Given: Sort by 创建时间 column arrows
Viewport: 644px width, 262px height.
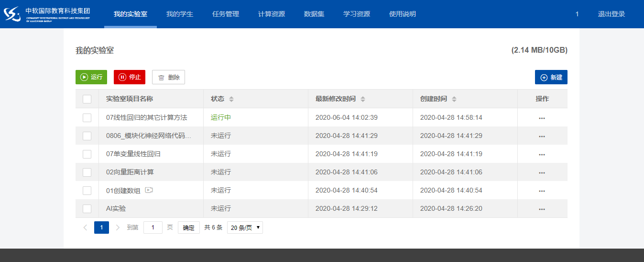Looking at the screenshot, I should click(454, 99).
